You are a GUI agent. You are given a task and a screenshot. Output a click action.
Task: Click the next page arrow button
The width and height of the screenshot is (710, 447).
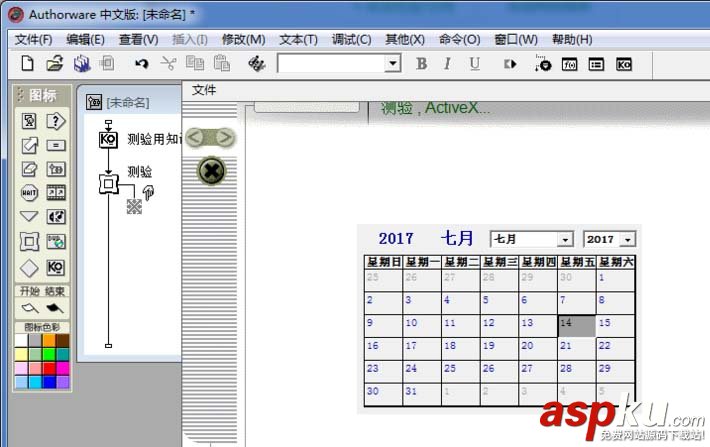(x=224, y=137)
